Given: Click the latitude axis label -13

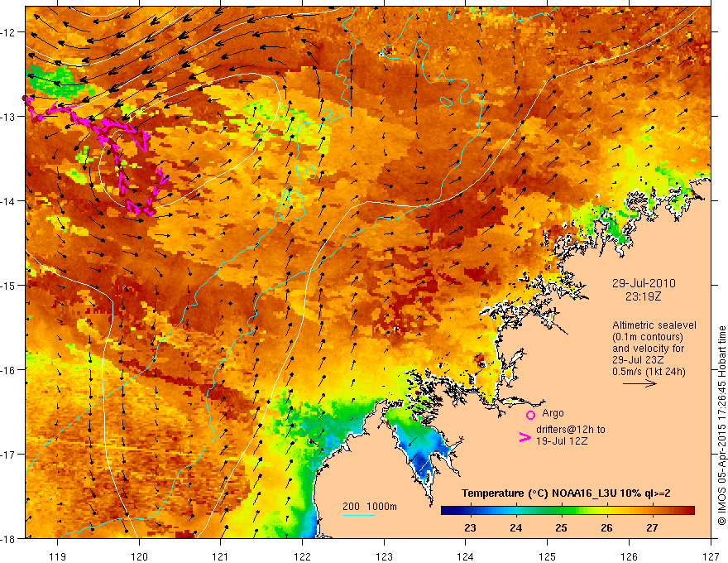Looking at the screenshot, I should pyautogui.click(x=8, y=117).
